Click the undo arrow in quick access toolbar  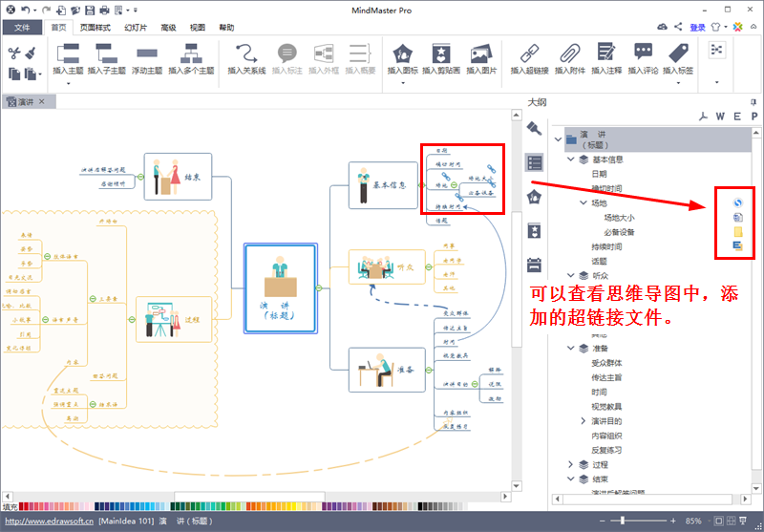[26, 10]
